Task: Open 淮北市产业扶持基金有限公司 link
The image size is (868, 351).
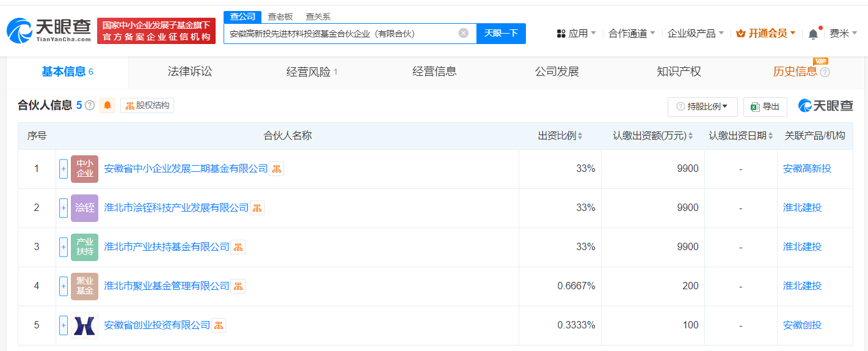Action: click(167, 247)
